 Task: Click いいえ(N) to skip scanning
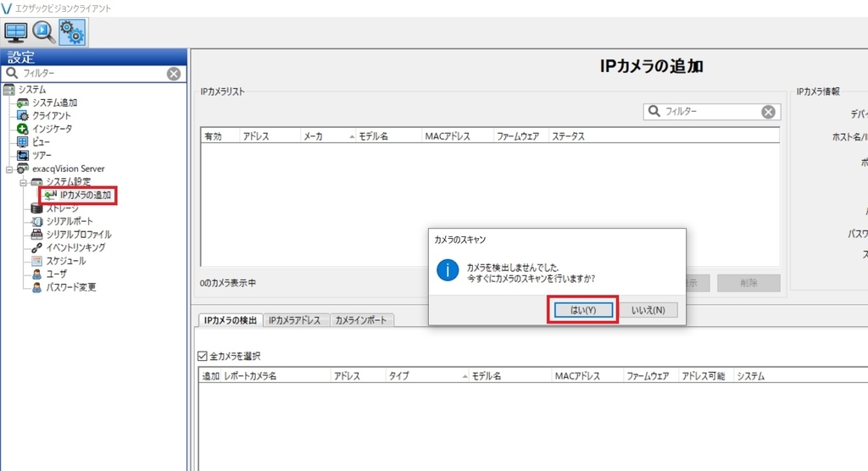[648, 310]
